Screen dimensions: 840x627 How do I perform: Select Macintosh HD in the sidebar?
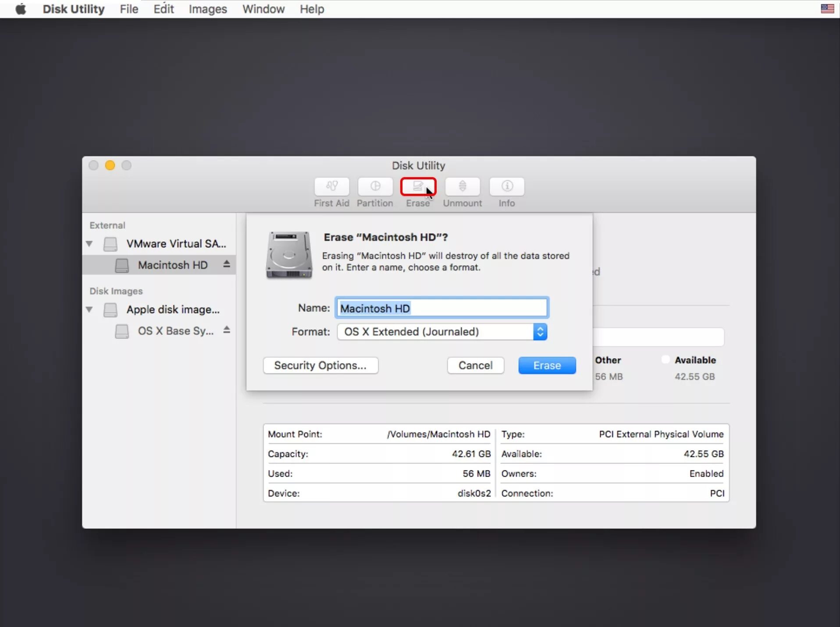159,265
